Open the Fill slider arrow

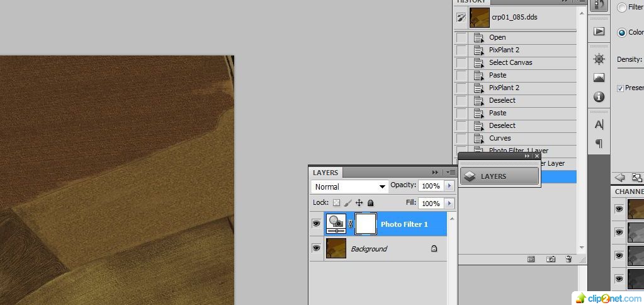pyautogui.click(x=449, y=203)
